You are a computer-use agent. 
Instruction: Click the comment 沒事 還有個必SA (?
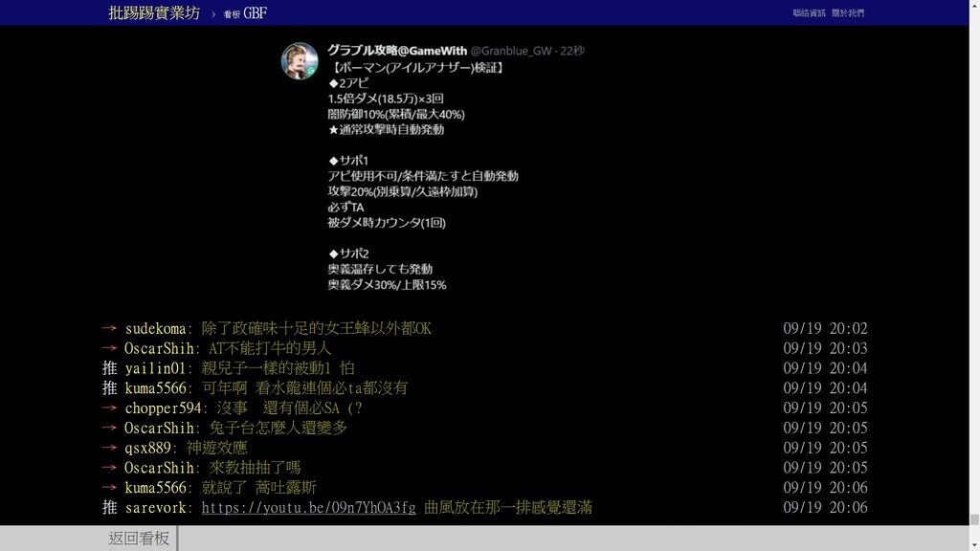click(x=289, y=408)
